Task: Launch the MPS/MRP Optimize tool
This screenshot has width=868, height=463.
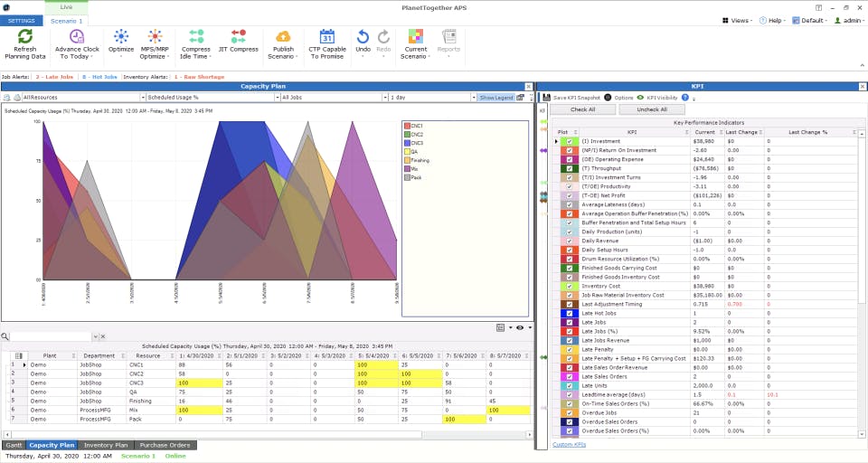Action: pyautogui.click(x=155, y=36)
